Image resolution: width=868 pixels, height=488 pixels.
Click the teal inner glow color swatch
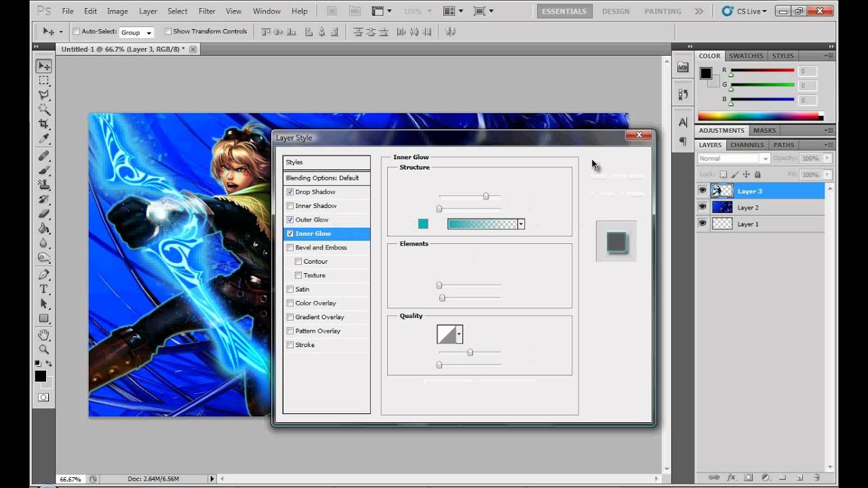click(x=423, y=224)
